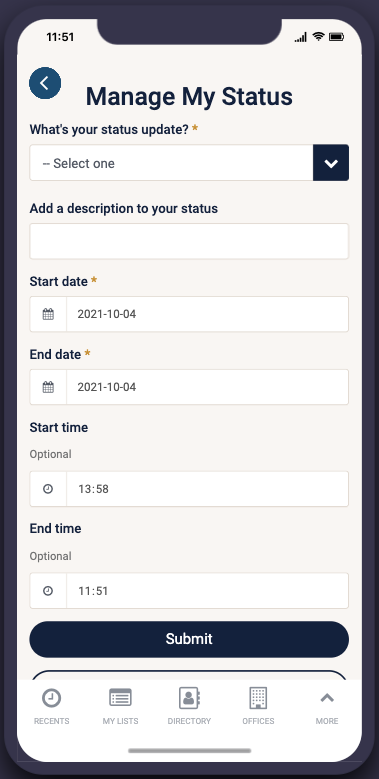Switch to the DIRECTORY tab label

(x=189, y=721)
